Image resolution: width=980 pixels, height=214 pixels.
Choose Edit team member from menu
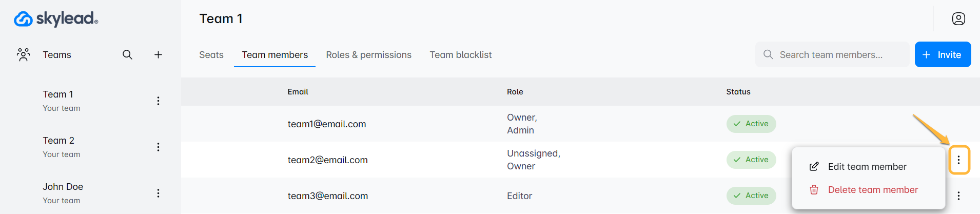click(867, 167)
